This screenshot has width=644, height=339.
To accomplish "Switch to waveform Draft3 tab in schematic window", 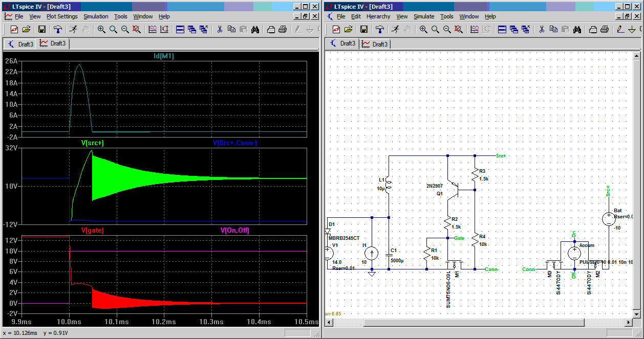I will (375, 44).
